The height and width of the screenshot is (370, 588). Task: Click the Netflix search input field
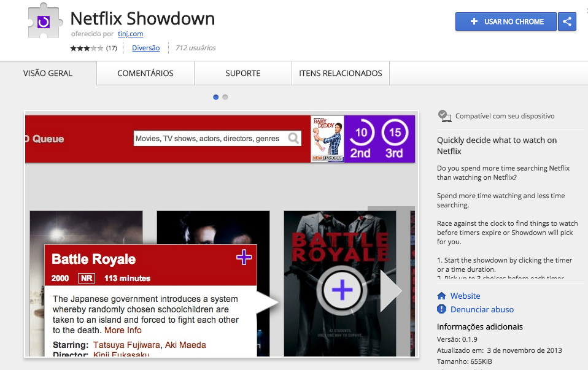[217, 139]
